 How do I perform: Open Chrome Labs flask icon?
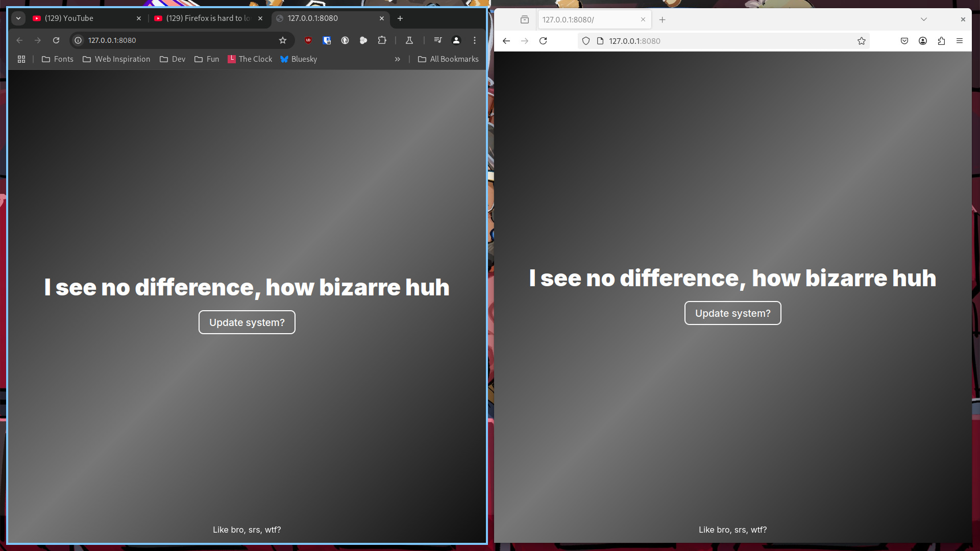[x=409, y=40]
